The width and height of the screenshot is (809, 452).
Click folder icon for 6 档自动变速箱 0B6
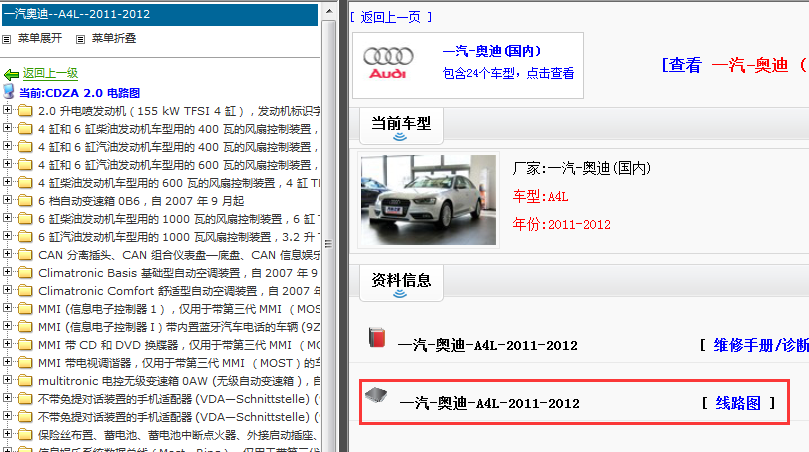[25, 201]
